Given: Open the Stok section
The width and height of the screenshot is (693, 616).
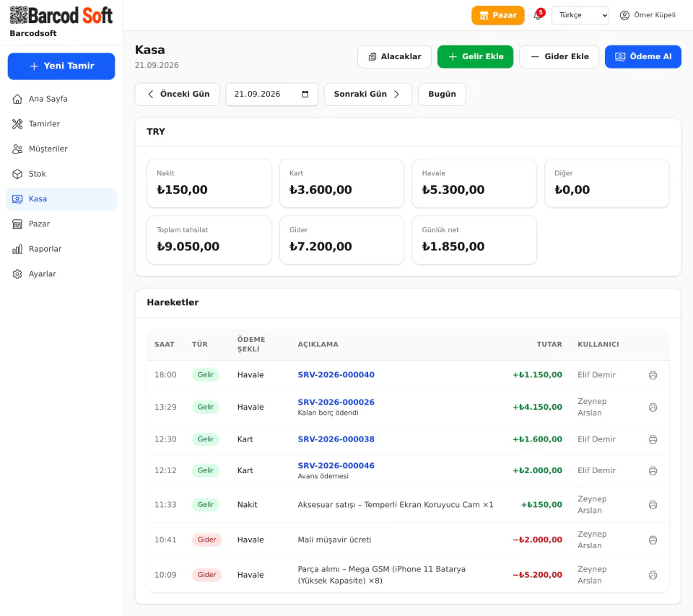Looking at the screenshot, I should tap(61, 174).
